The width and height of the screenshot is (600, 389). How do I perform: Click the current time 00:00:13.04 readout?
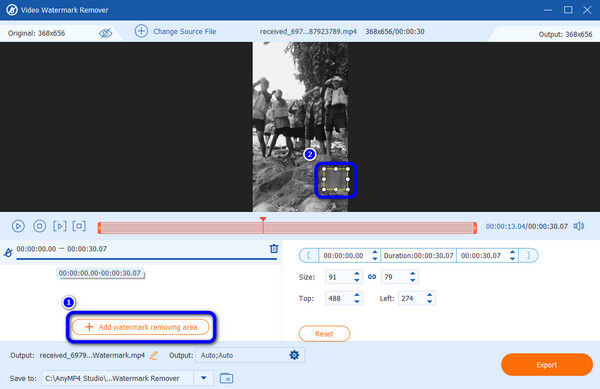pyautogui.click(x=505, y=226)
